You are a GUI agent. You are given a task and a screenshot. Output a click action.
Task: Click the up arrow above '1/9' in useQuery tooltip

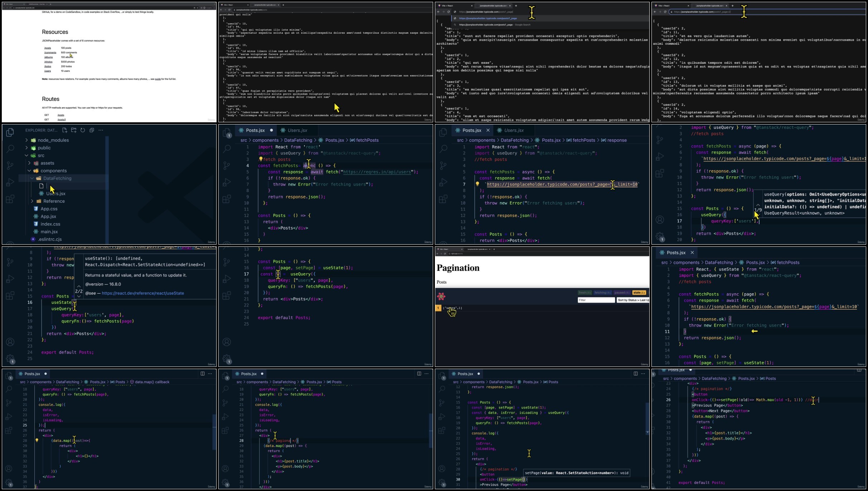click(758, 205)
